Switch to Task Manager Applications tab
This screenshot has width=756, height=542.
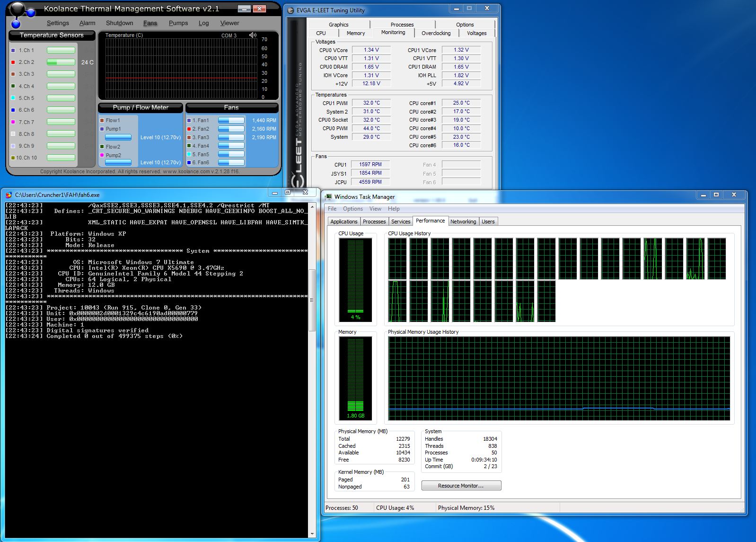(x=344, y=222)
